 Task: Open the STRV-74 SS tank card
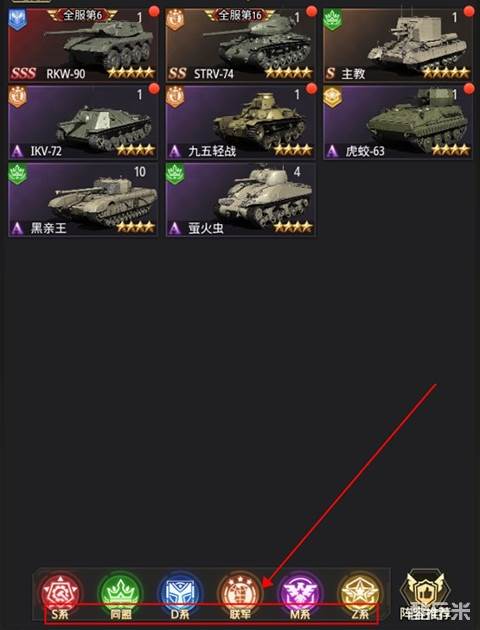point(241,45)
